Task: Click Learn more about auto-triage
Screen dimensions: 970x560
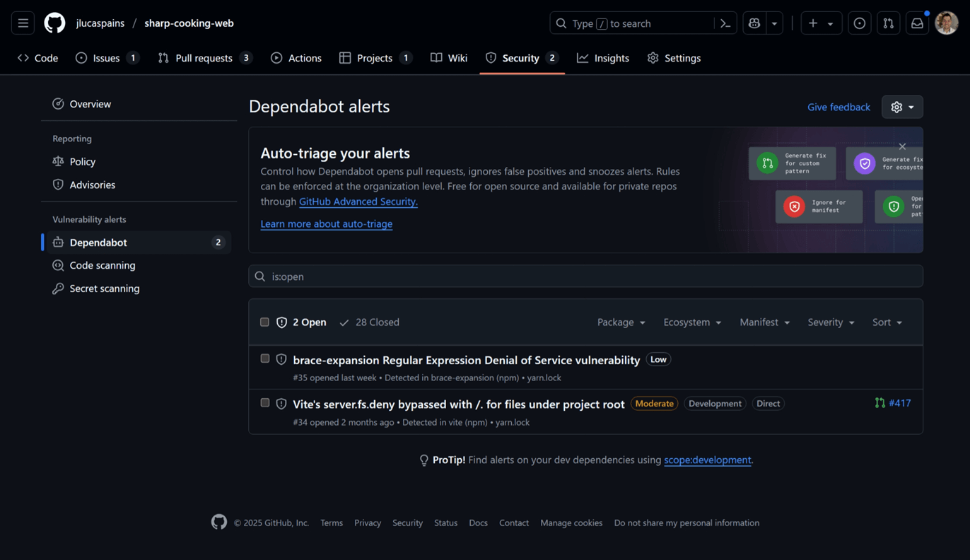Action: pos(327,223)
